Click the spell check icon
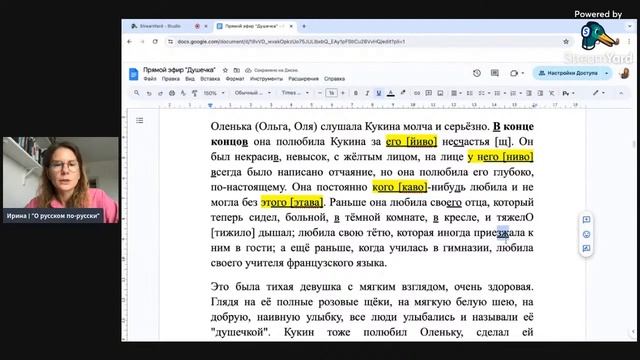The width and height of the screenshot is (640, 360). click(x=183, y=93)
